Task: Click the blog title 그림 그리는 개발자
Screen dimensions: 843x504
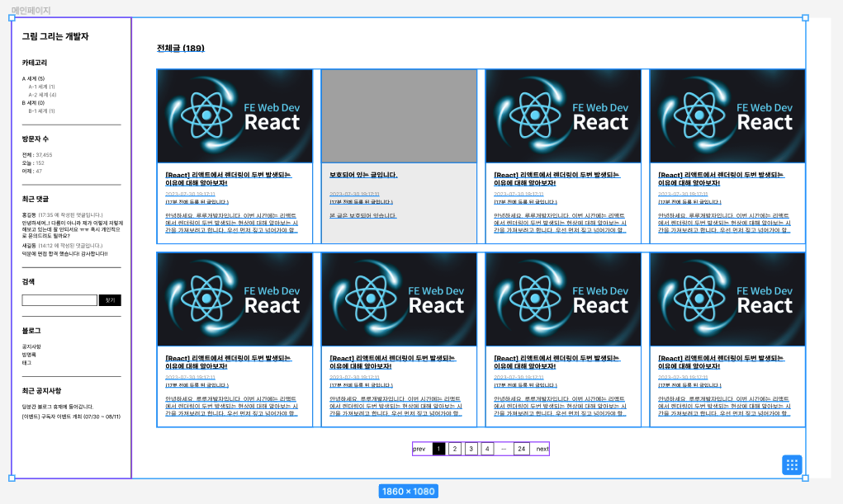Action: [x=55, y=36]
